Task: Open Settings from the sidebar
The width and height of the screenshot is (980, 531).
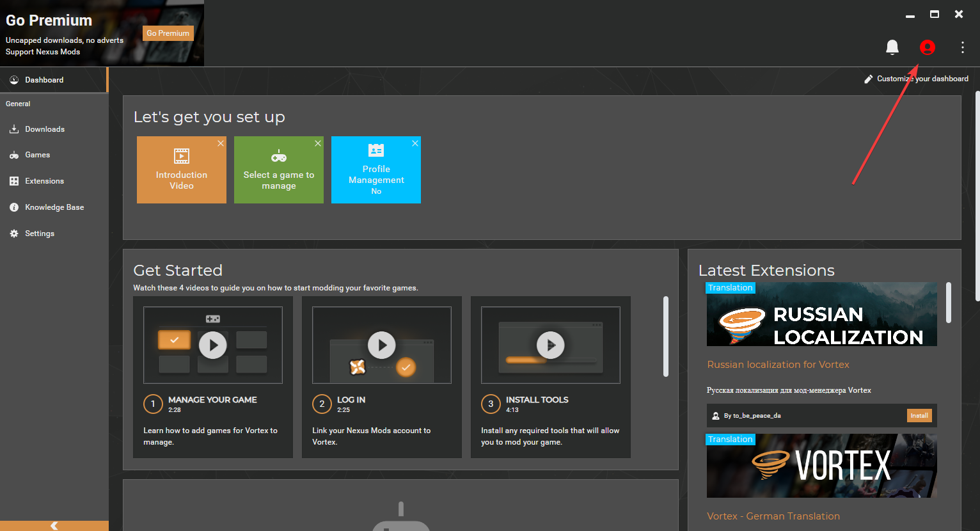Action: 40,234
